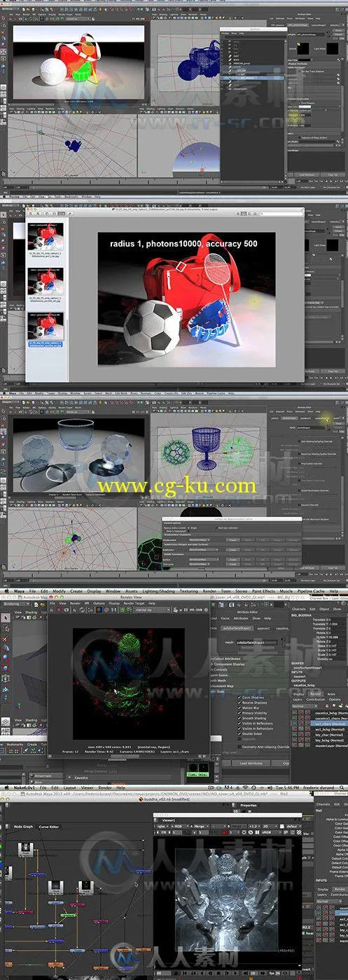Viewport: 348px width, 980px height.
Task: Toggle the Smooth Shading checkbox
Action: pyautogui.click(x=239, y=718)
